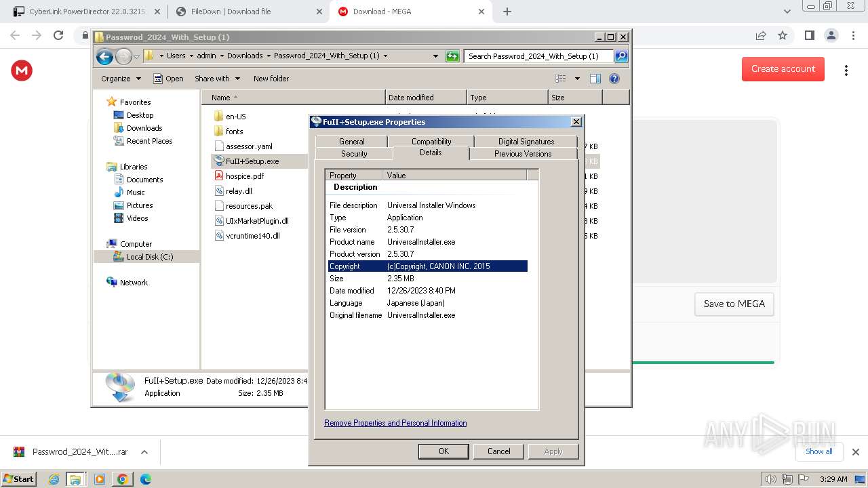Screen dimensions: 868x488
Task: Dismiss the Chrome downloads bar
Action: 855,452
